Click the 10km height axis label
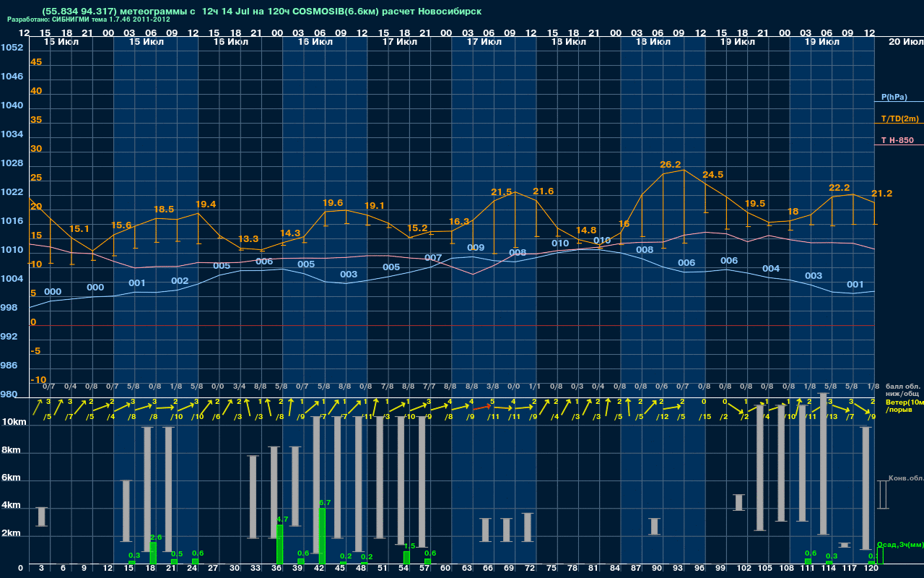The height and width of the screenshot is (578, 924). 14,423
